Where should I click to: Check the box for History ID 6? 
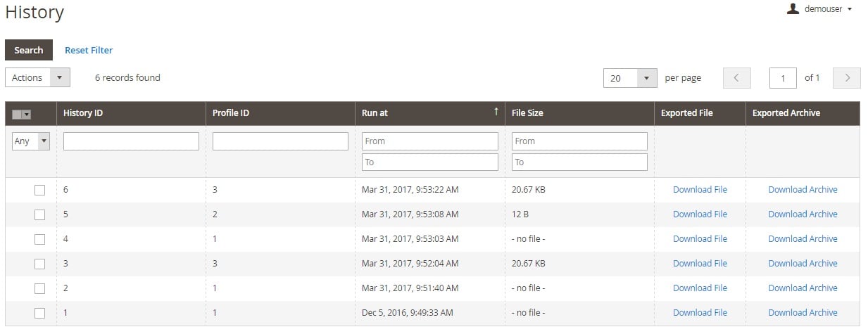point(39,190)
